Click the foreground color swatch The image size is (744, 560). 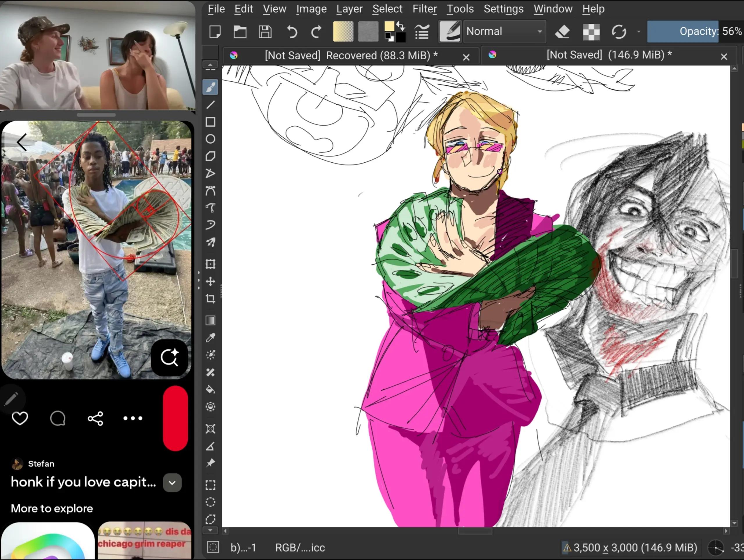pos(389,26)
